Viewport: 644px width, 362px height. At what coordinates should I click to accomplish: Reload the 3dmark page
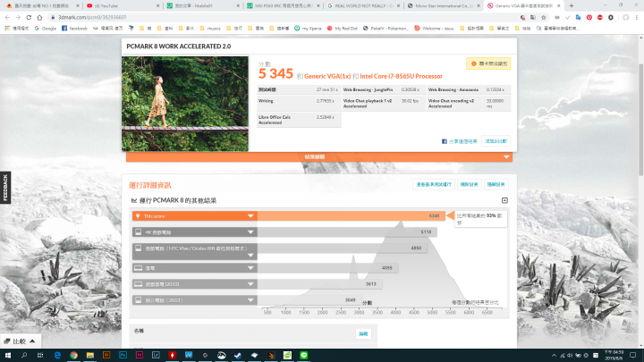click(29, 17)
